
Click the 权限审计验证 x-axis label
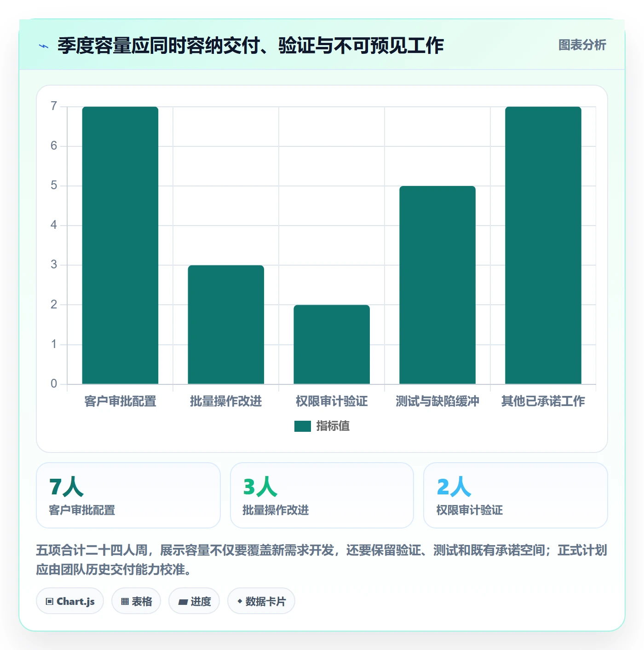tap(332, 401)
